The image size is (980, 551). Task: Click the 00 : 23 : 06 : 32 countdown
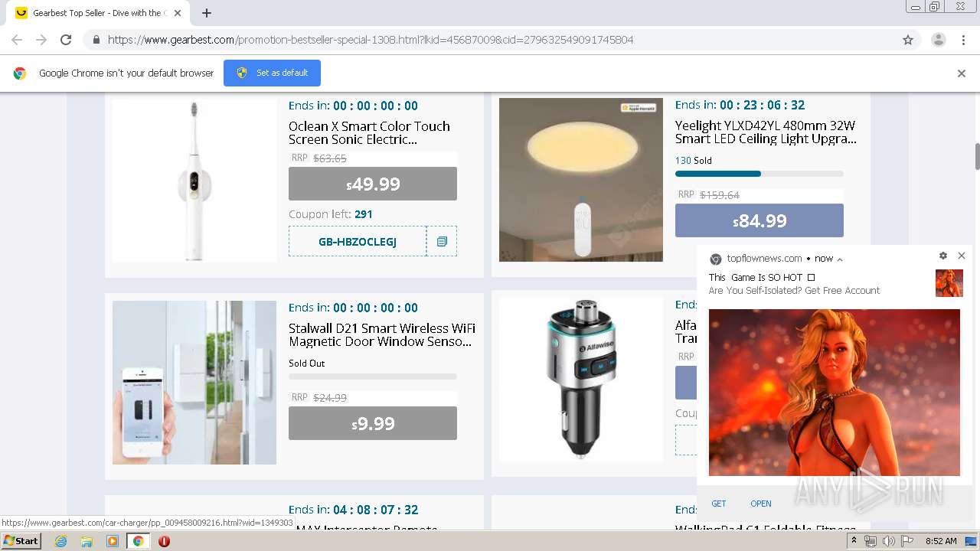762,105
